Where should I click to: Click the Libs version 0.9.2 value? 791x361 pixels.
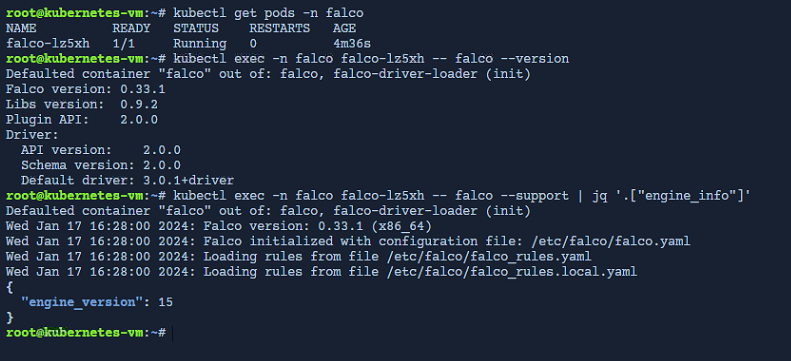pyautogui.click(x=139, y=104)
